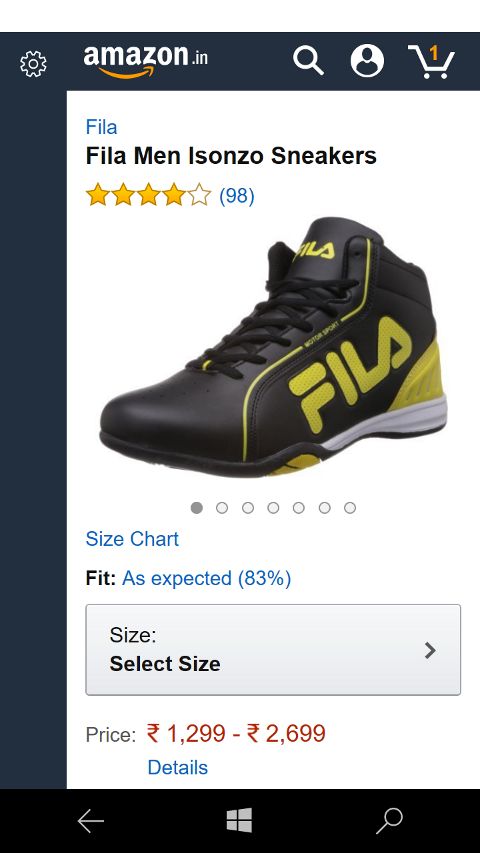The image size is (480, 853).
Task: Open the As expected (83%) fit link
Action: 206,578
